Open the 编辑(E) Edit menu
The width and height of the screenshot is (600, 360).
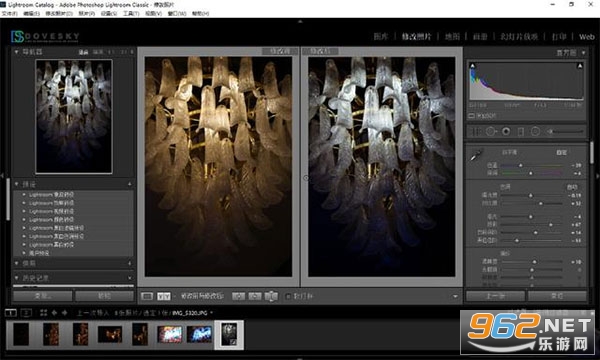click(x=31, y=13)
